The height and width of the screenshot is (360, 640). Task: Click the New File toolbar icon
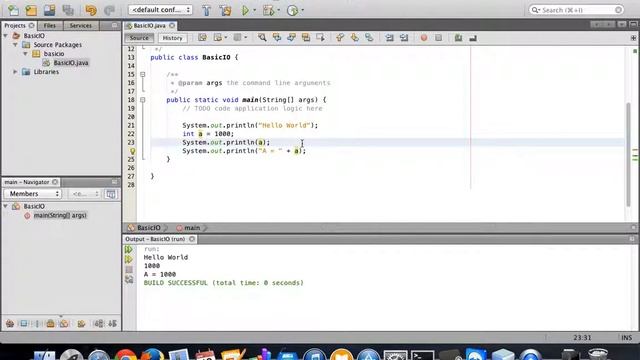(13, 10)
